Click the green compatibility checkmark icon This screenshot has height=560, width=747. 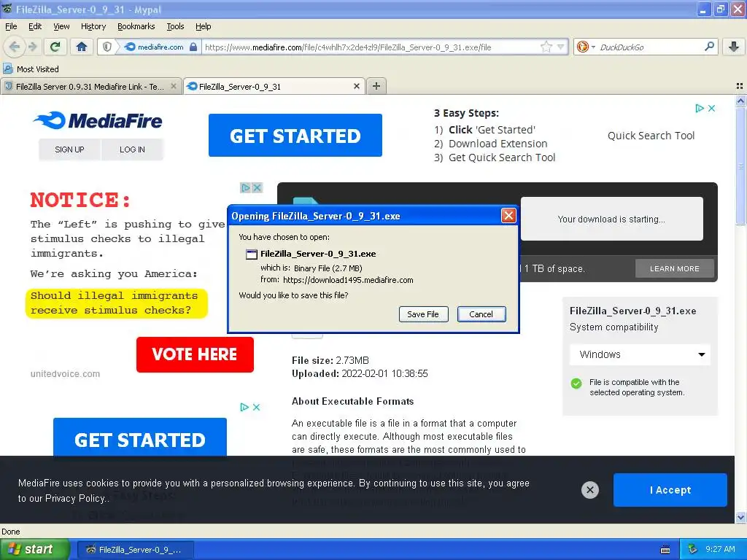pos(576,384)
